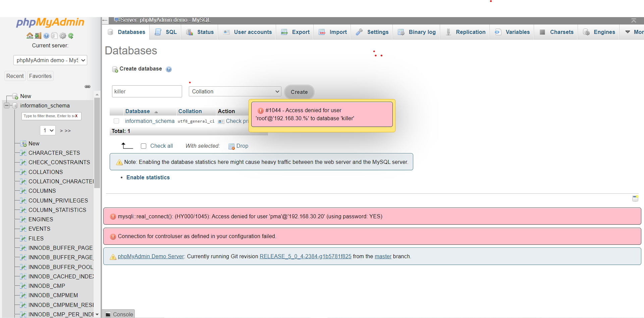This screenshot has height=318, width=644.
Task: Click the Log out door icon
Action: click(x=38, y=36)
